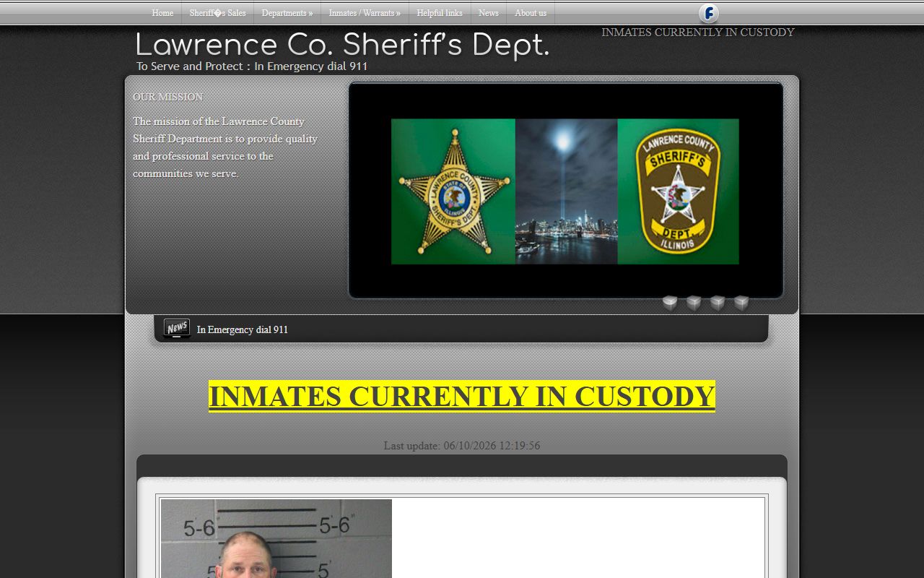The width and height of the screenshot is (924, 578).
Task: Open the Home menu item
Action: tap(162, 13)
